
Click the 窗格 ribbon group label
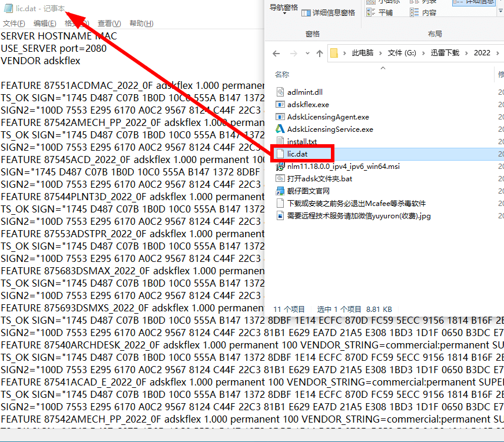click(313, 34)
